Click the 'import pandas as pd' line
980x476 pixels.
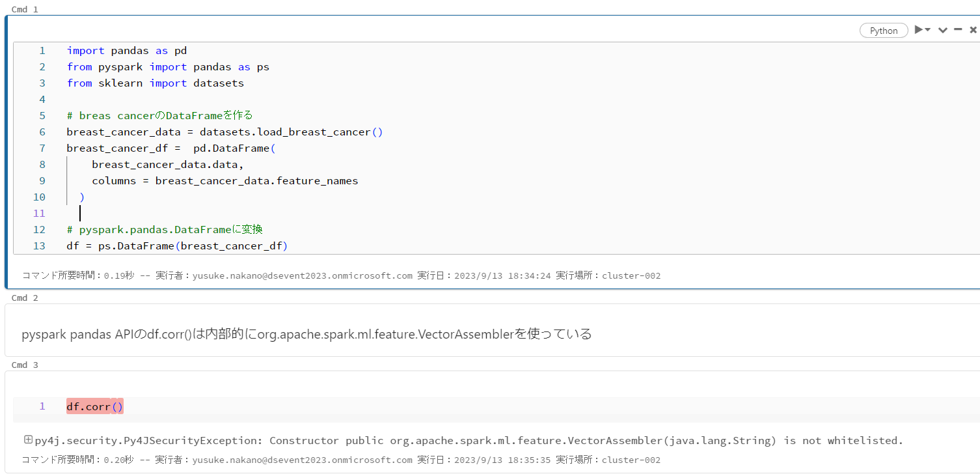tap(127, 51)
